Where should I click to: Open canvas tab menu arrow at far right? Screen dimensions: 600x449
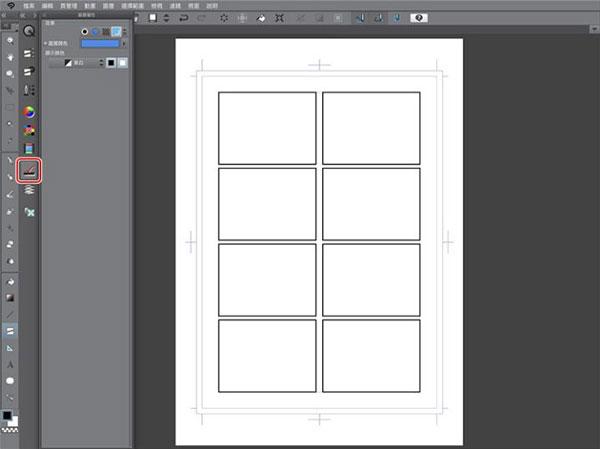pyautogui.click(x=594, y=29)
